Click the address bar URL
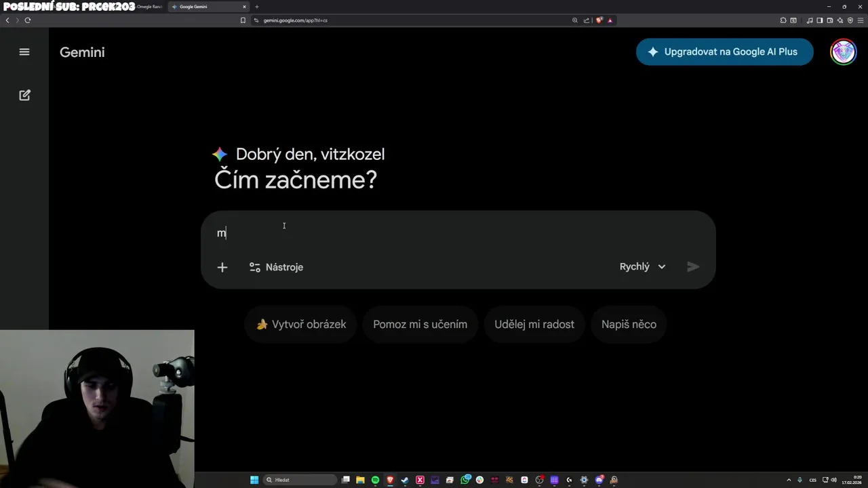 click(296, 20)
